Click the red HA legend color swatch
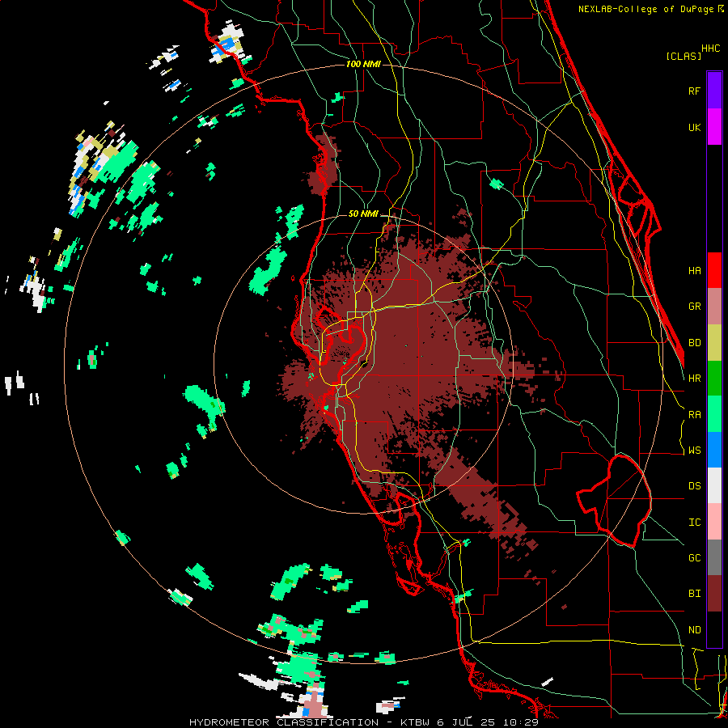Screen dimensions: 728x728 click(714, 270)
